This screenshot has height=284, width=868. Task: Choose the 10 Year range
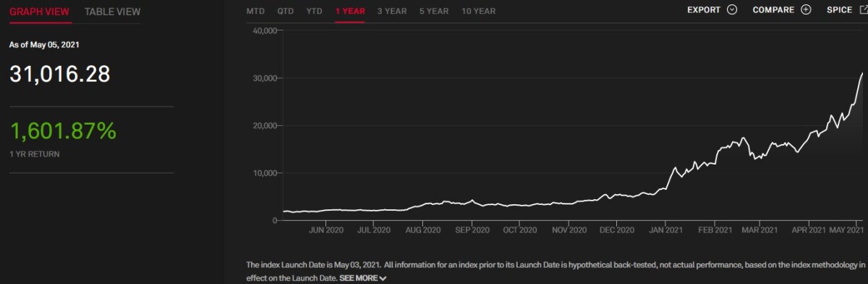pyautogui.click(x=479, y=11)
